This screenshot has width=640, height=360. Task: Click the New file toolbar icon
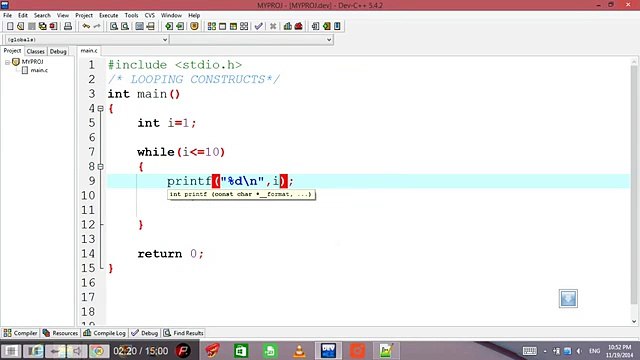pos(10,26)
